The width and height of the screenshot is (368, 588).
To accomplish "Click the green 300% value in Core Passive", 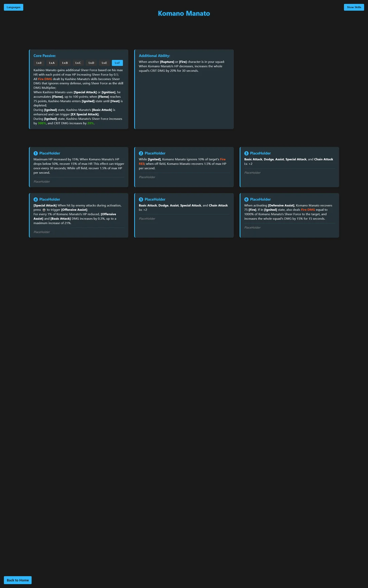I will tap(42, 123).
